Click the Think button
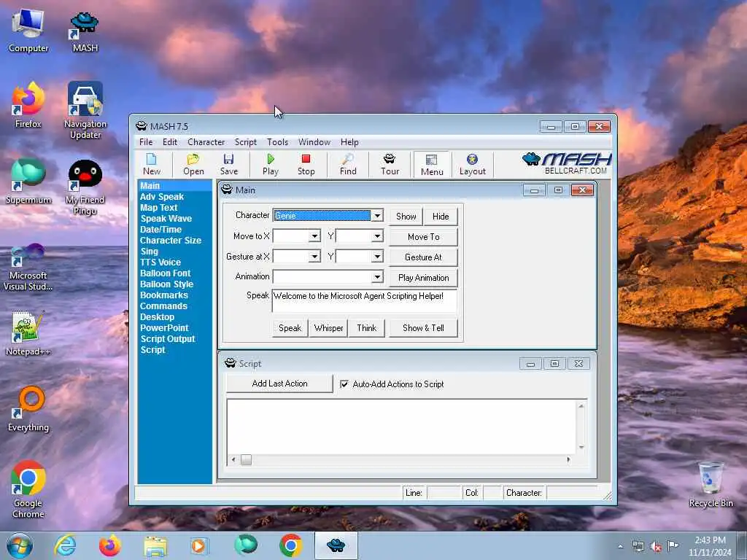747x560 pixels. [366, 328]
